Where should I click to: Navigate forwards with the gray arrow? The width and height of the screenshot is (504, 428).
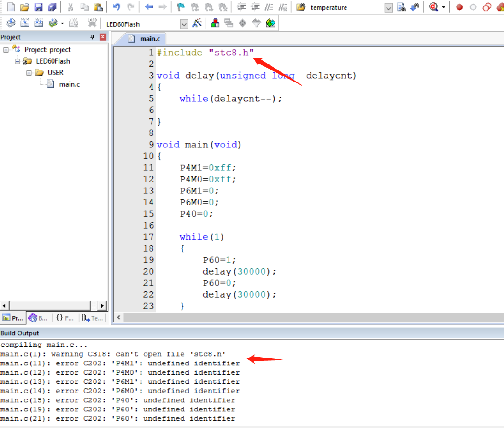pyautogui.click(x=163, y=7)
